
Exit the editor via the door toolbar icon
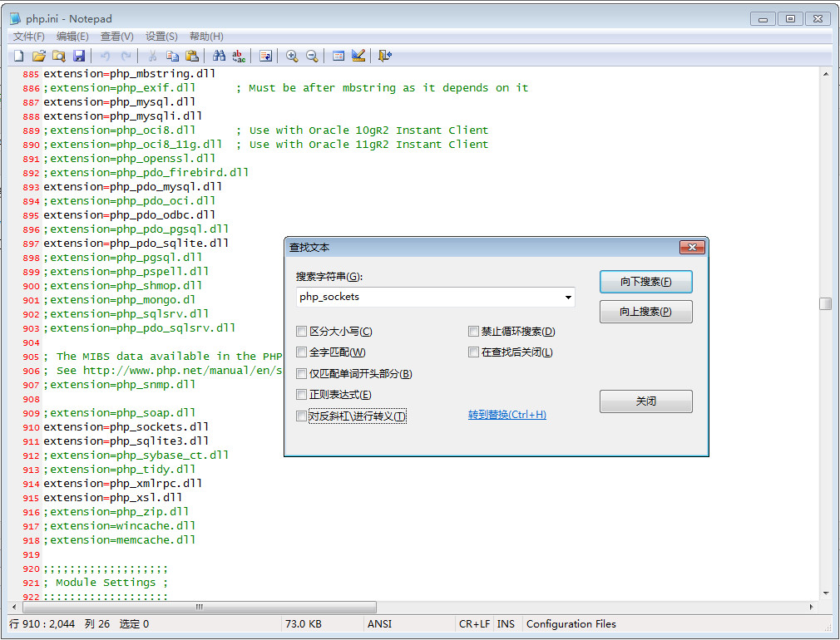coord(383,56)
